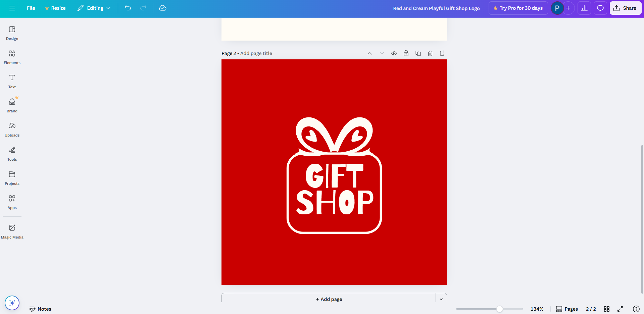Expand the Editing mode dropdown
The image size is (644, 314).
[x=94, y=8]
